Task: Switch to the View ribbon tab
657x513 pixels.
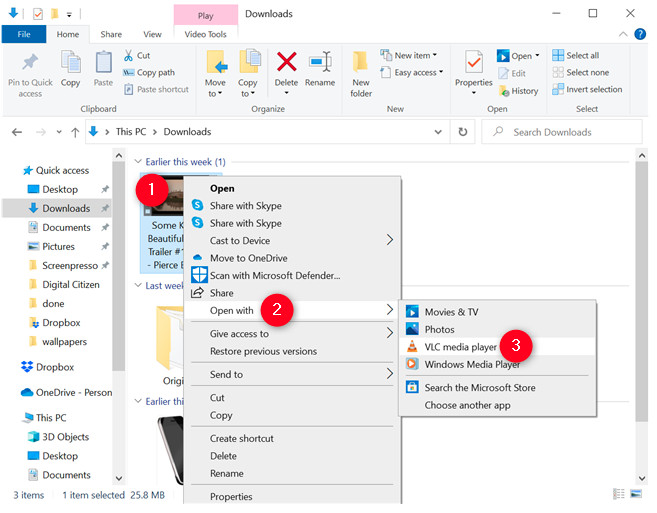Action: coord(152,34)
